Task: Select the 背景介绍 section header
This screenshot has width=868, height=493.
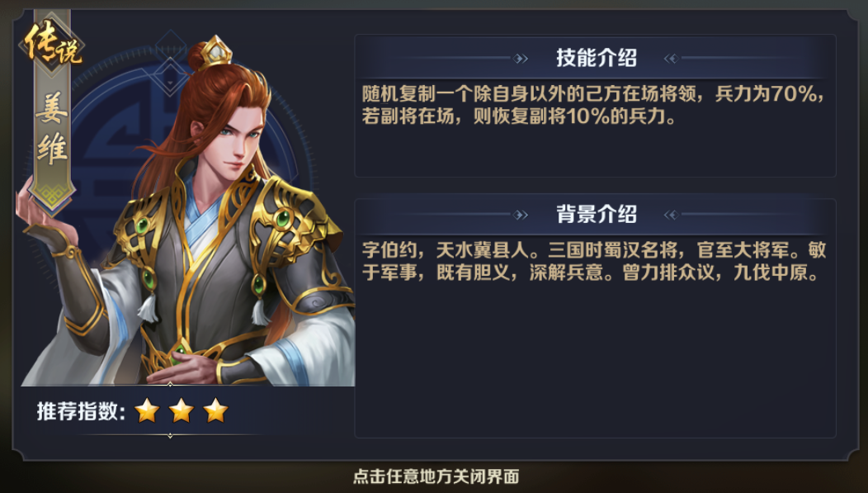Action: point(596,214)
